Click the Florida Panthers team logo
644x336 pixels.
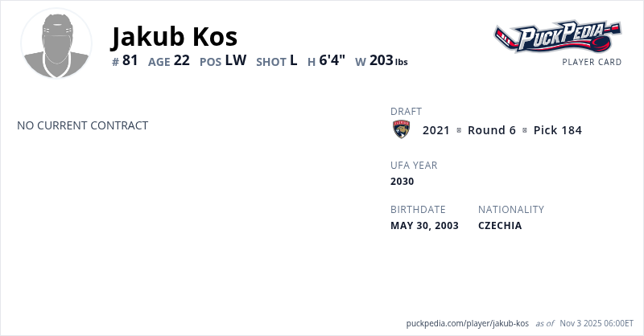pyautogui.click(x=402, y=130)
